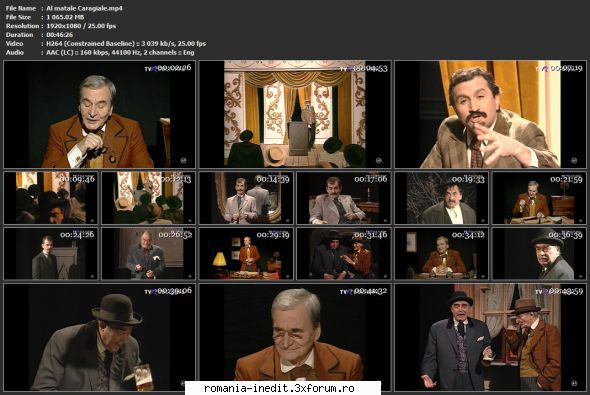Click the thumbnail at 00:17:06

(344, 198)
